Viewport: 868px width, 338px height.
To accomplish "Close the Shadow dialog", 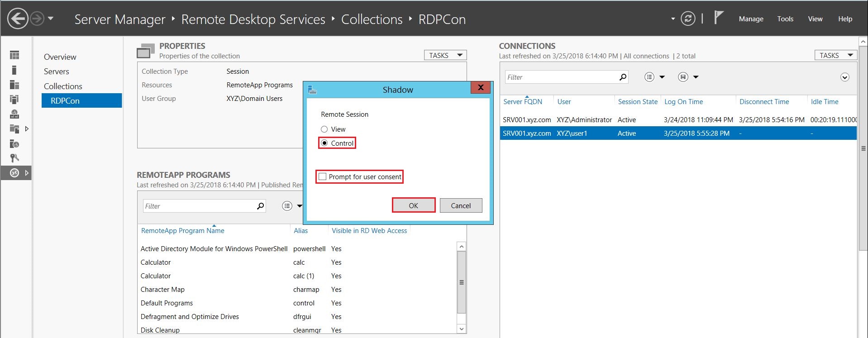I will click(481, 87).
